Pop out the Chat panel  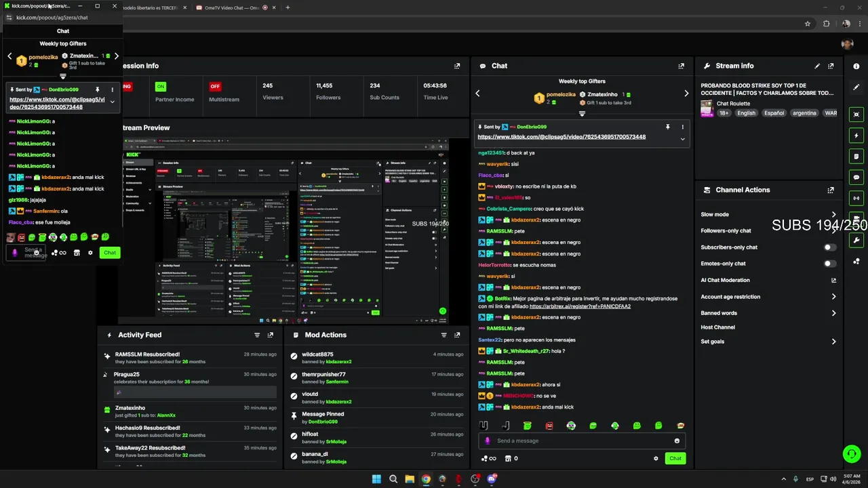coord(681,66)
